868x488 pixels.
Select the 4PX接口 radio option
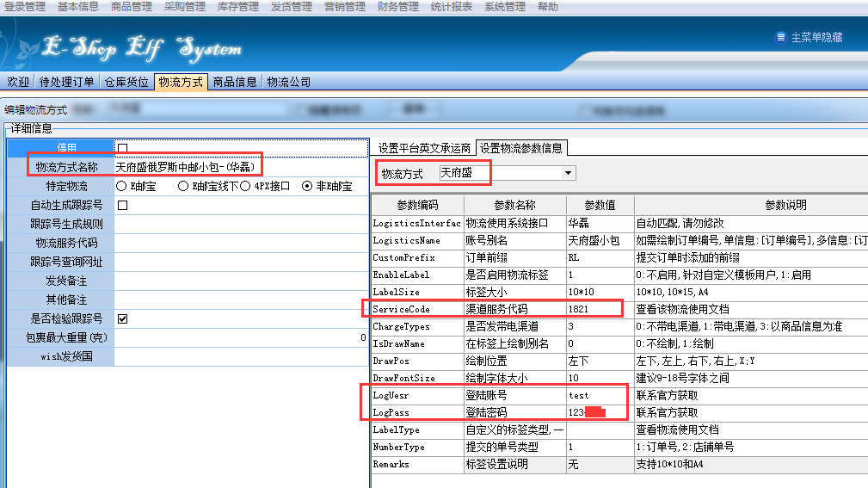click(245, 187)
